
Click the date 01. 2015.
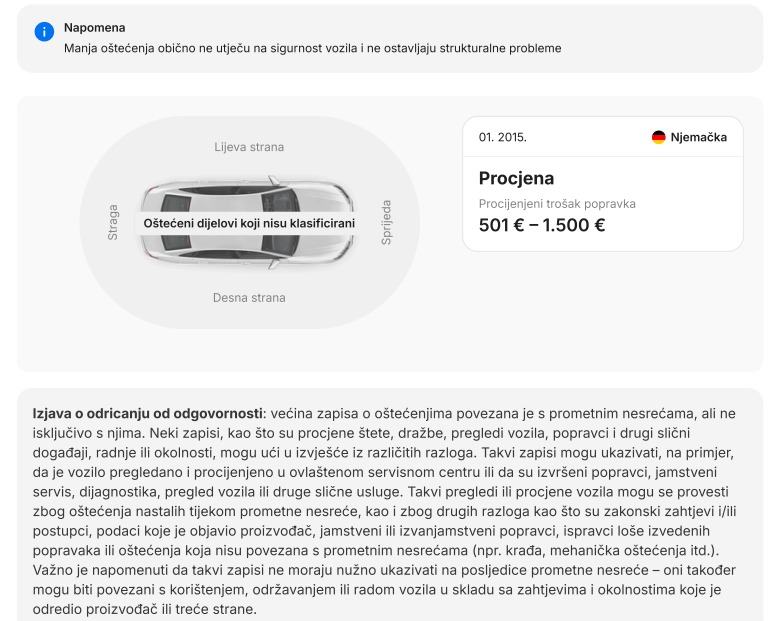coord(502,137)
